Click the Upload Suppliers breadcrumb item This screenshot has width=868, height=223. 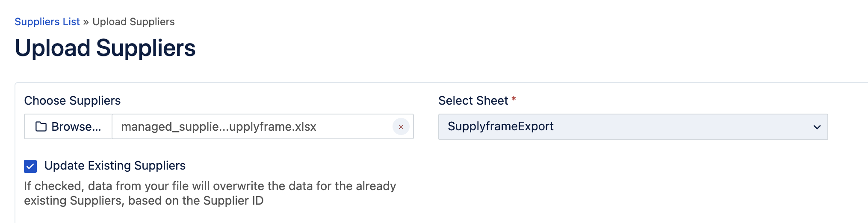click(133, 22)
